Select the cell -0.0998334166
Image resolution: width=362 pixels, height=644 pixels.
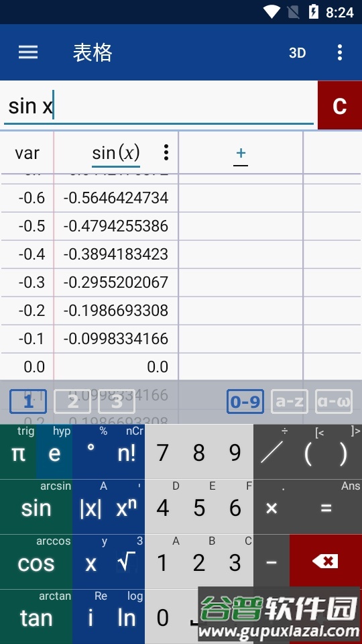click(116, 339)
